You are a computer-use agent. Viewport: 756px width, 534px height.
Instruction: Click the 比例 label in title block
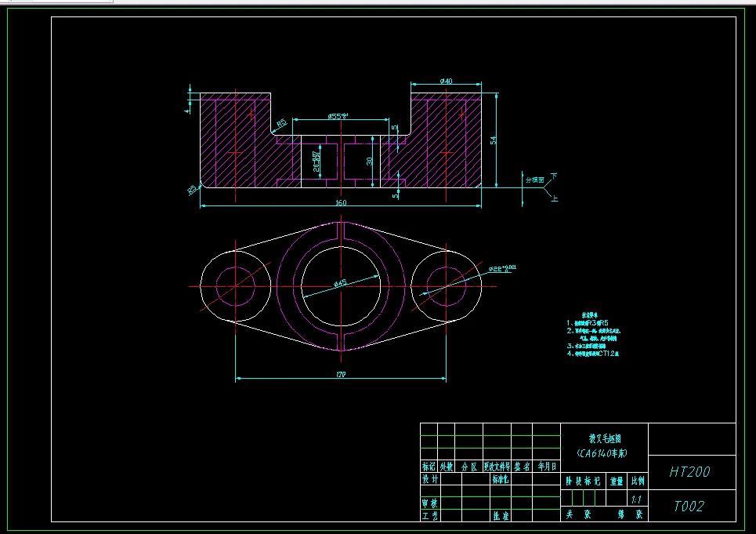click(x=638, y=481)
